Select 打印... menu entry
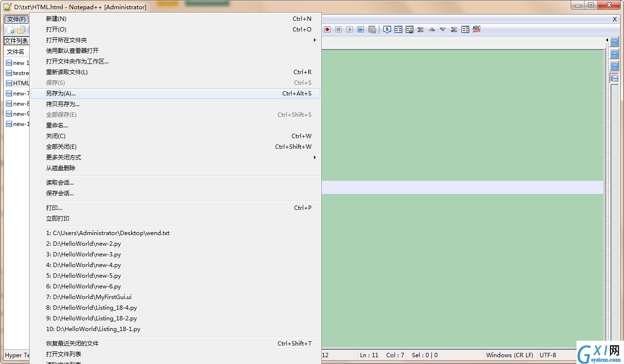Image resolution: width=624 pixels, height=364 pixels. [x=175, y=208]
